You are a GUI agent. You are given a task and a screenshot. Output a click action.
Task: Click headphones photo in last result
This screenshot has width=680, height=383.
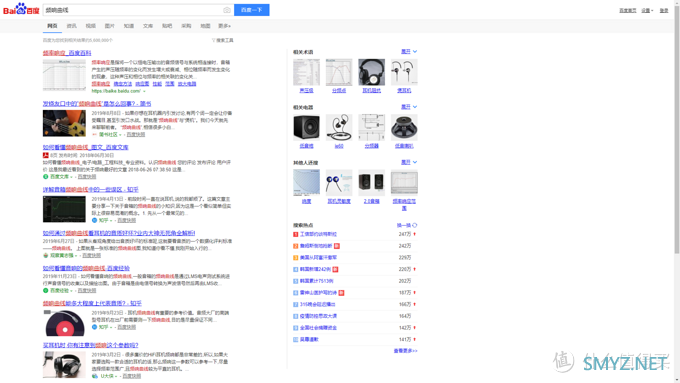coord(64,365)
